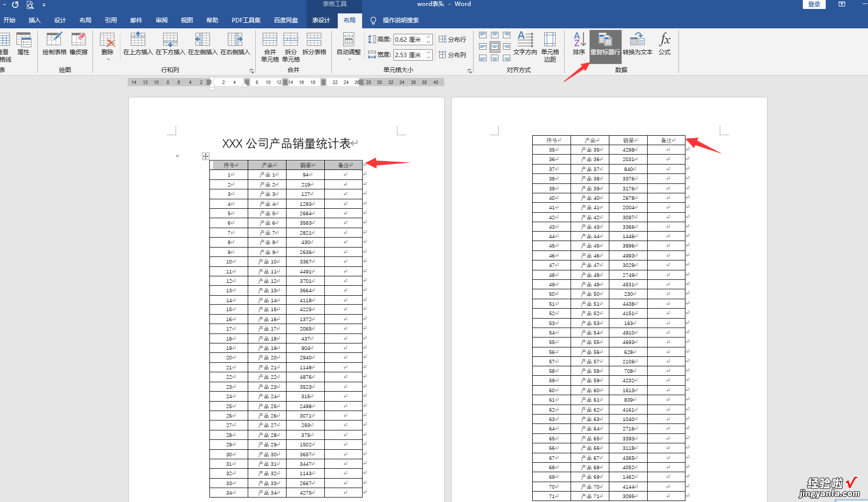Switch to the 开始 Home tab
Image resolution: width=868 pixels, height=502 pixels.
tap(9, 20)
